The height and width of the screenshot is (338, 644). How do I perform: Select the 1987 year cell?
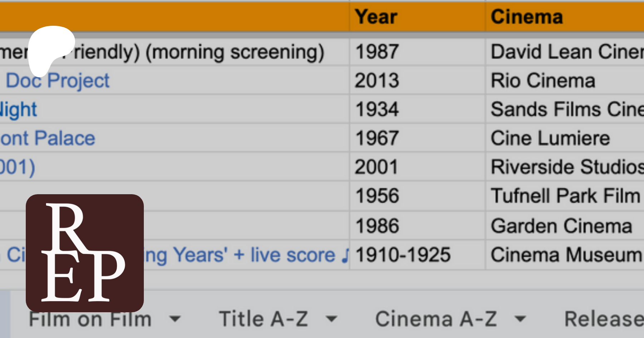click(377, 52)
